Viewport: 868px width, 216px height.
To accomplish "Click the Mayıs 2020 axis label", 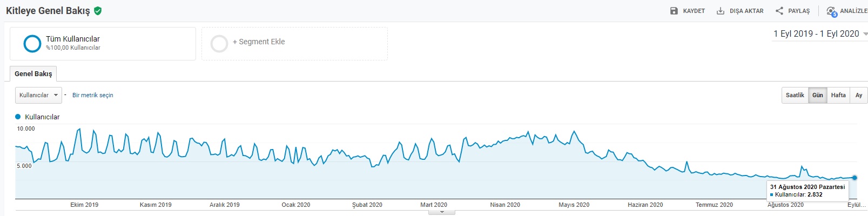I will (574, 205).
